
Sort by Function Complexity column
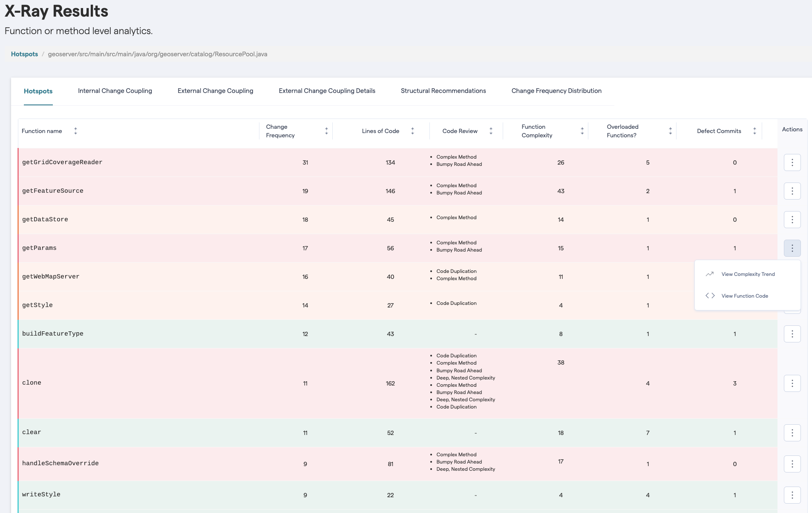pos(582,131)
